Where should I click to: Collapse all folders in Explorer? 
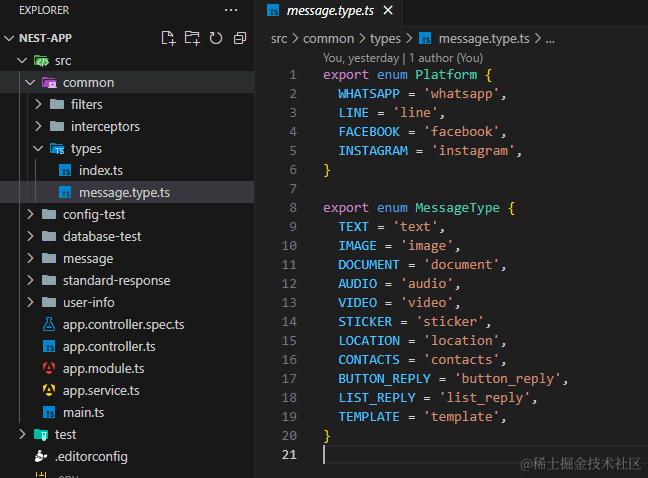pos(240,38)
